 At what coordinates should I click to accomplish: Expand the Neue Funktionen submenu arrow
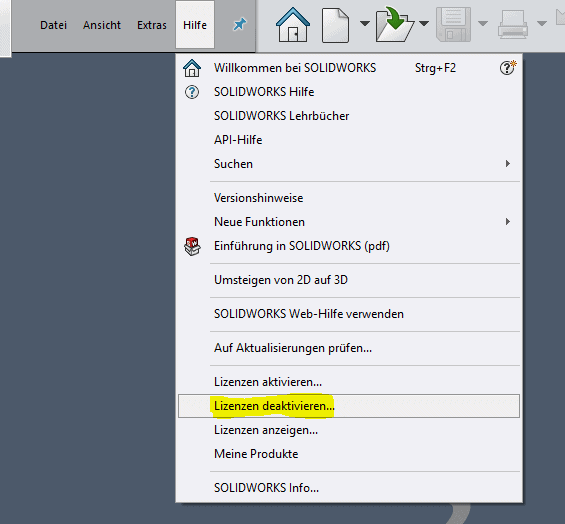click(x=508, y=222)
